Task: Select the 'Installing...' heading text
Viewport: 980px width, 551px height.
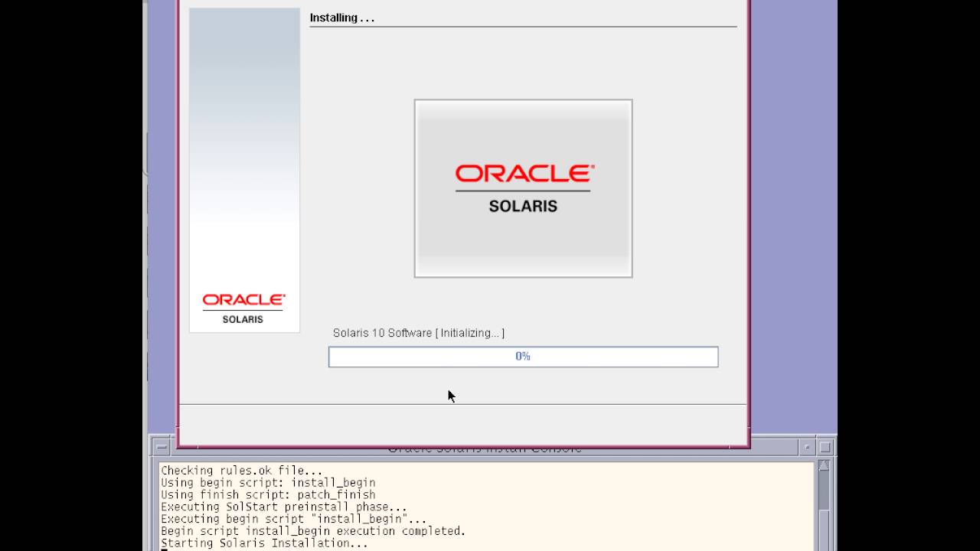Action: tap(341, 18)
